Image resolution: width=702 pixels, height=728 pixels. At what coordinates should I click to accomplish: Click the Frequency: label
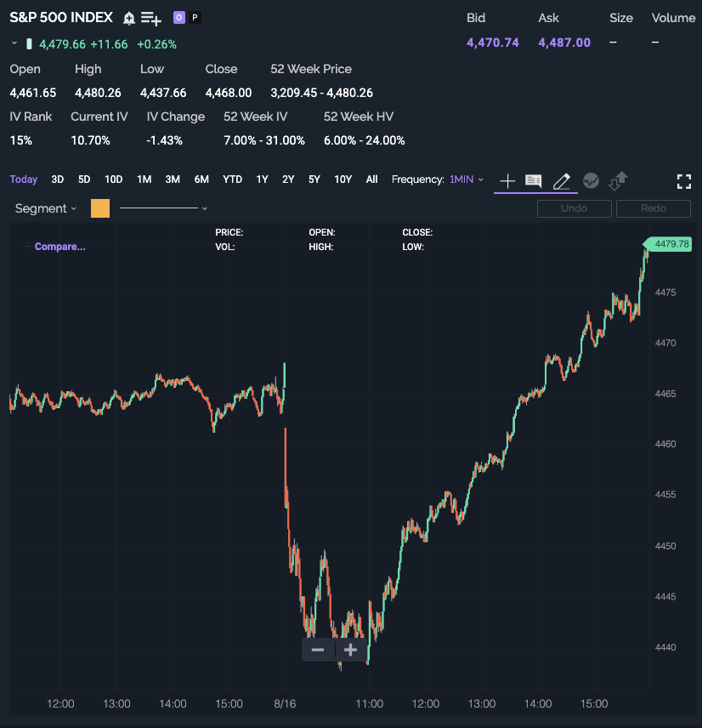[x=418, y=179]
